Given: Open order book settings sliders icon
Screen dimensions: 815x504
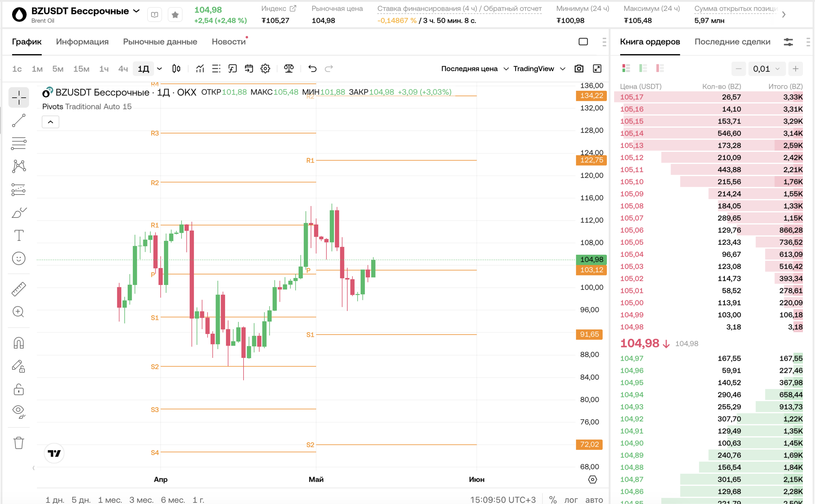Looking at the screenshot, I should 788,42.
